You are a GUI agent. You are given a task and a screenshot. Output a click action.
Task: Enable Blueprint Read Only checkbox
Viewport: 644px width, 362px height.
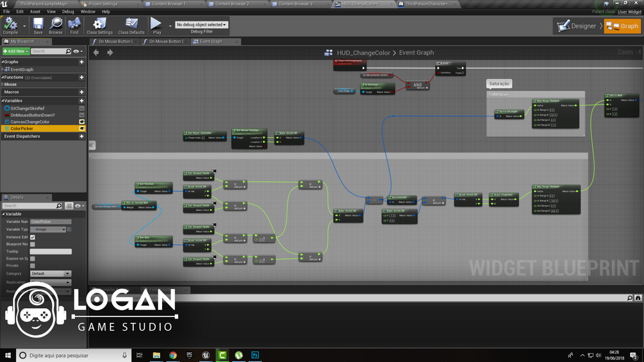[x=33, y=244]
